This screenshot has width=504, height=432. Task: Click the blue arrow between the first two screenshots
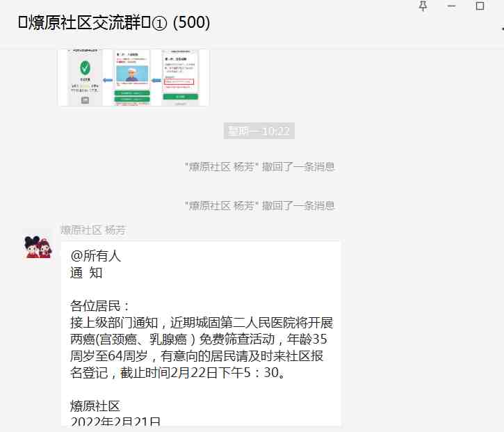tap(108, 81)
